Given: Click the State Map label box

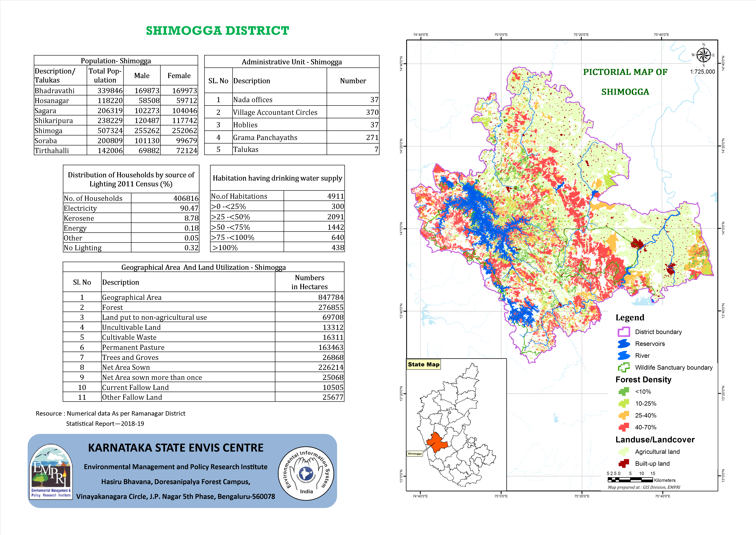Looking at the screenshot, I should click(x=423, y=364).
